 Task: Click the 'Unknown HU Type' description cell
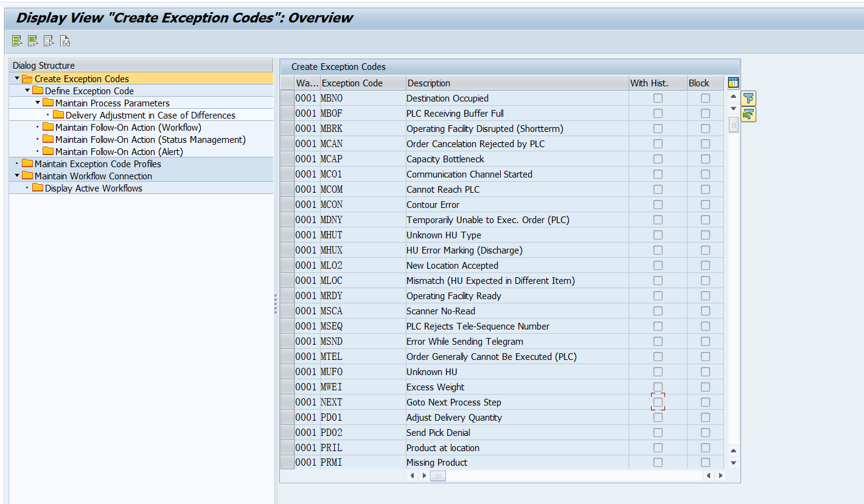point(517,235)
